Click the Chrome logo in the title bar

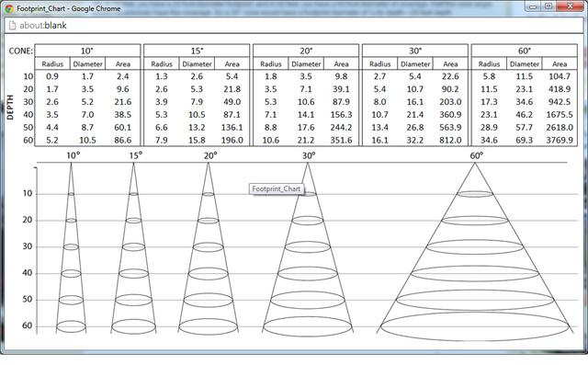click(x=9, y=8)
